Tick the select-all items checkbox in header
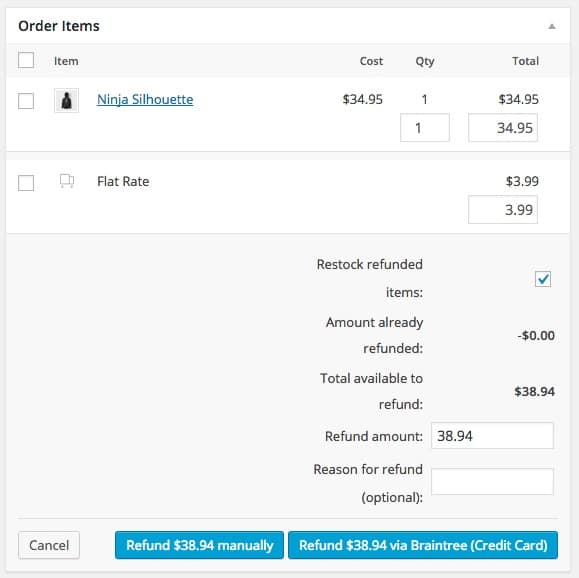The width and height of the screenshot is (579, 578). point(26,60)
